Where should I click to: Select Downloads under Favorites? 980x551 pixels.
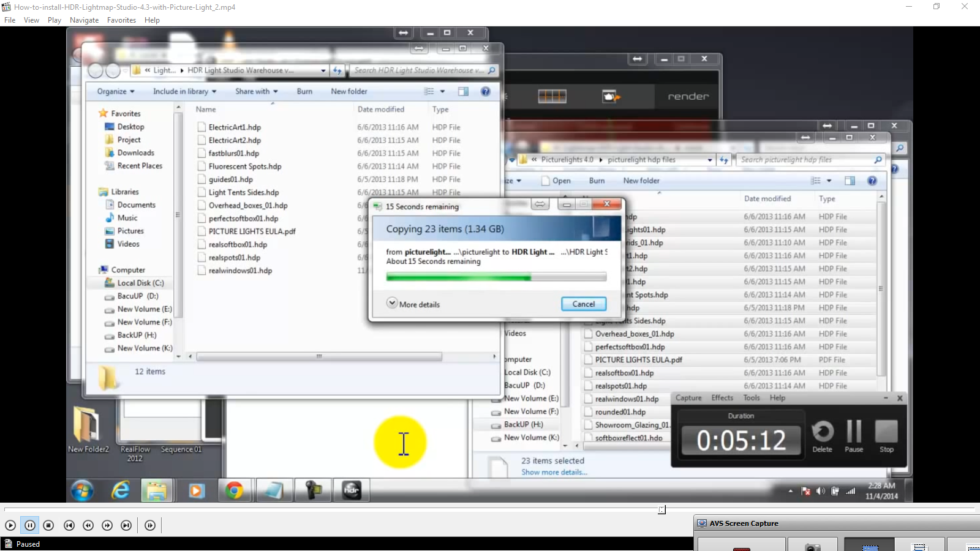(135, 152)
